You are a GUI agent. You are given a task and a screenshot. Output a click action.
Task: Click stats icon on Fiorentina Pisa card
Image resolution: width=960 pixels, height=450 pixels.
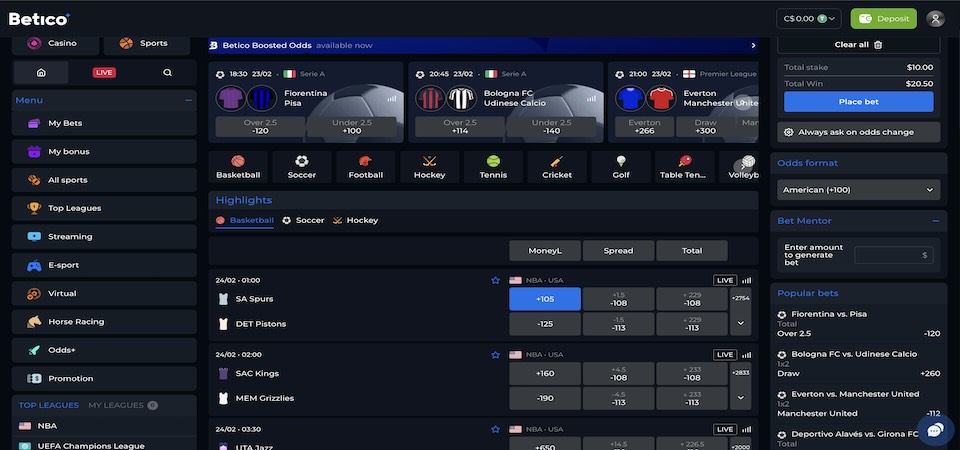(x=392, y=98)
